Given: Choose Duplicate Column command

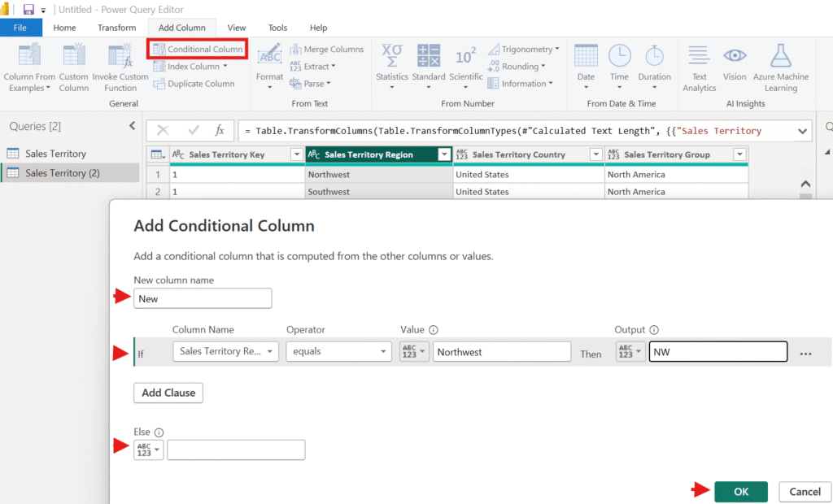Looking at the screenshot, I should (194, 84).
